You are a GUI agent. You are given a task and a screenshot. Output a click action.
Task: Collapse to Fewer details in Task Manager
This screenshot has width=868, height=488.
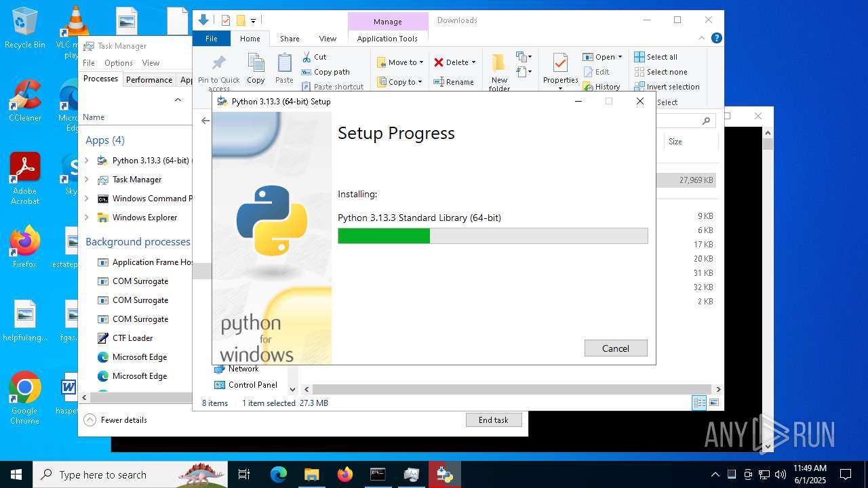coord(116,420)
